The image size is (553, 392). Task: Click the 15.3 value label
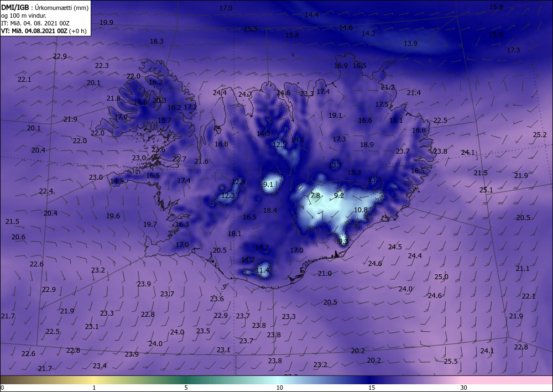[354, 172]
